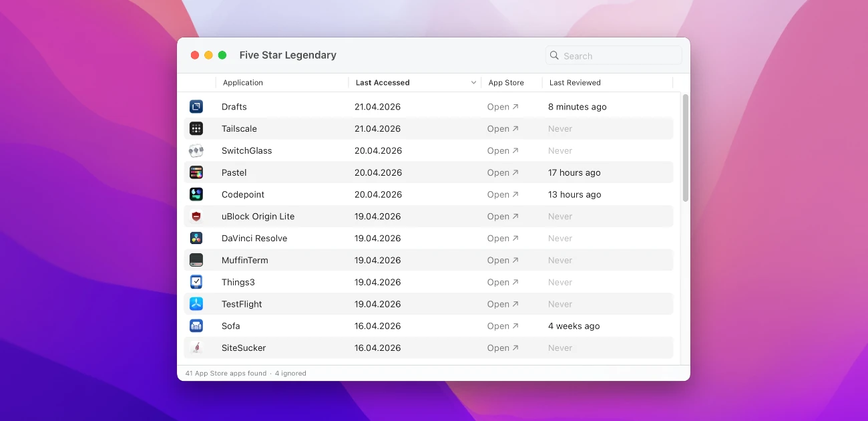Click the DaVinci Resolve app icon
868x421 pixels.
pyautogui.click(x=196, y=238)
